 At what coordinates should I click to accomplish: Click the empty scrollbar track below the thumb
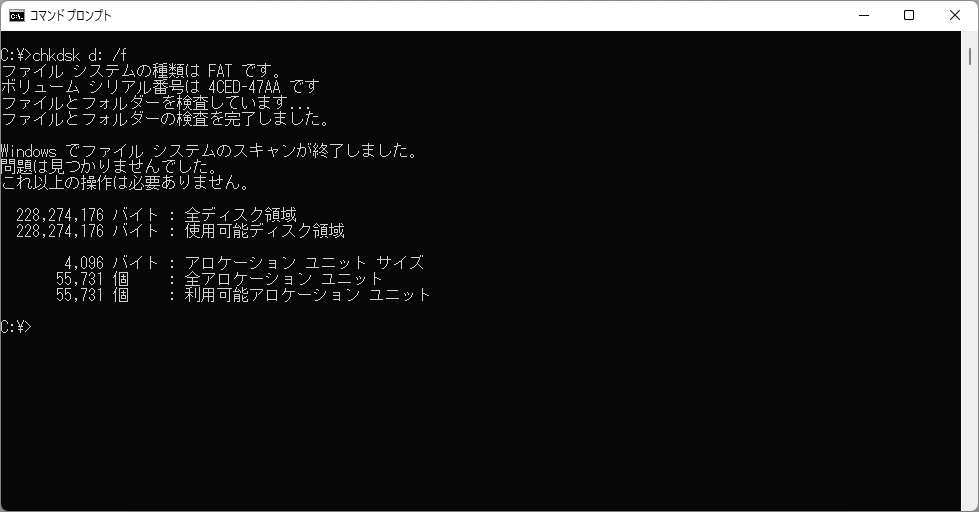[x=970, y=287]
